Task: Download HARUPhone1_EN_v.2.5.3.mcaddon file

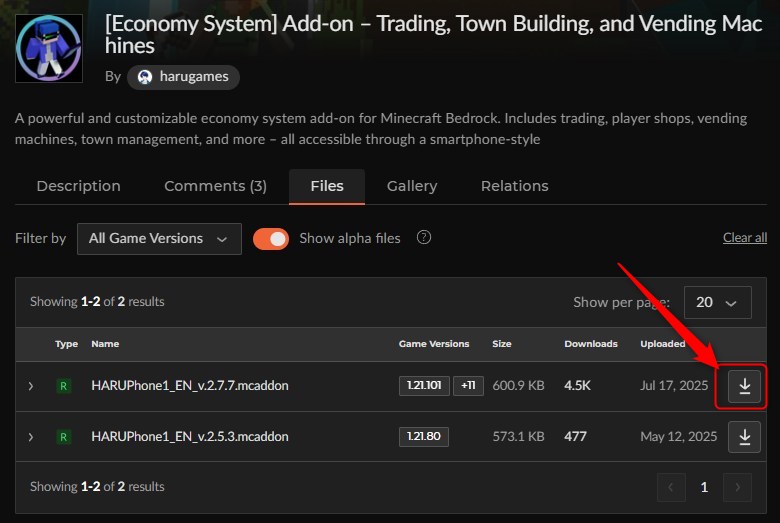Action: [x=744, y=437]
